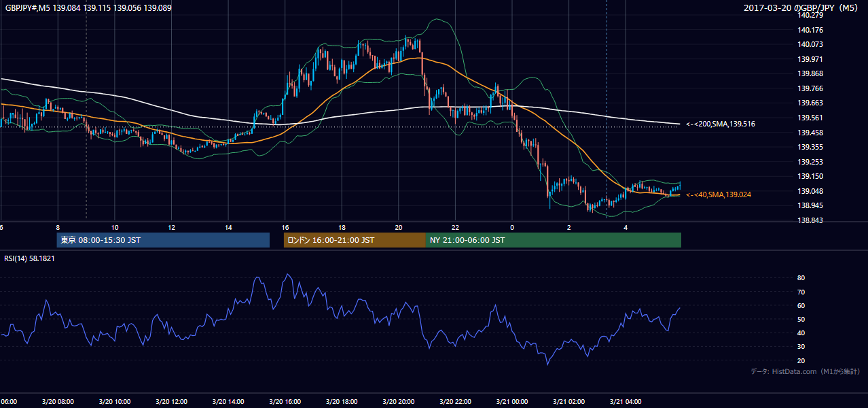Click the 139.766 price axis label
The width and height of the screenshot is (868, 408).
[811, 88]
